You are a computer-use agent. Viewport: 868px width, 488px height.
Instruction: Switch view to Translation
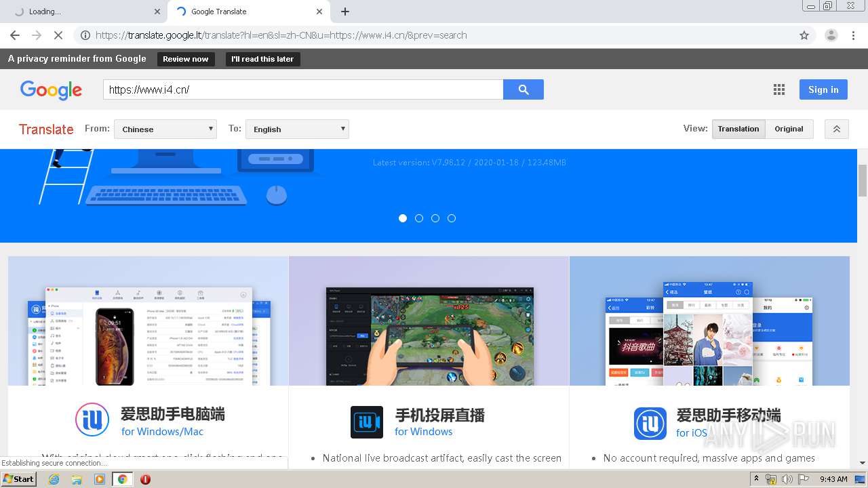point(738,129)
